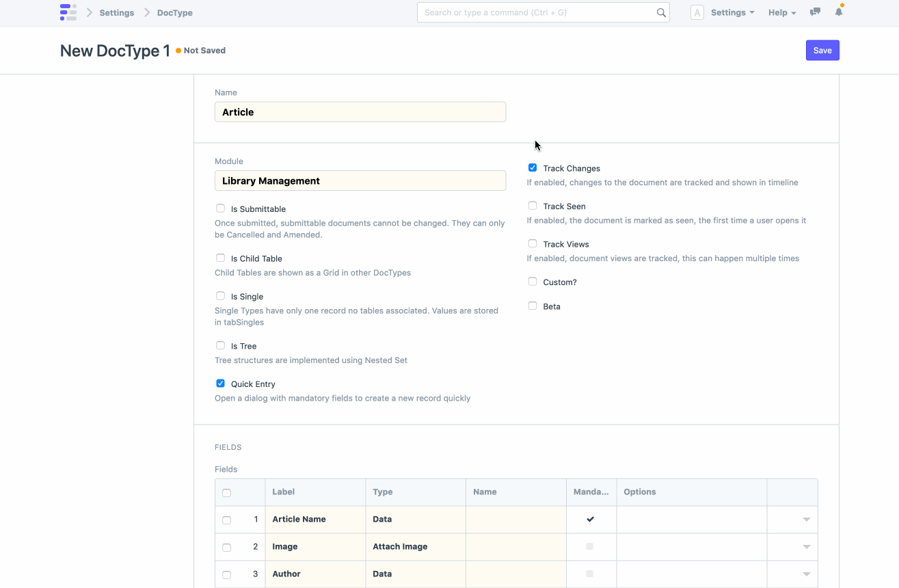Click inside the Module input field
899x588 pixels.
point(360,180)
